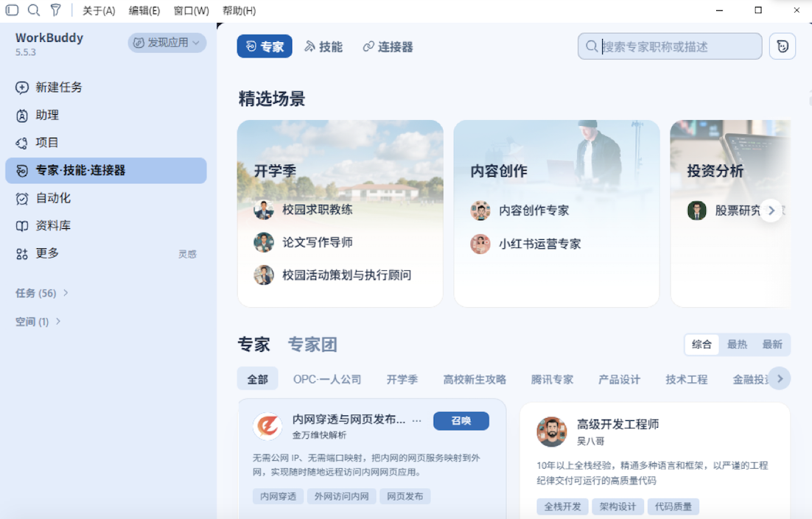Screen dimensions: 812x519
Task: Expand the 空间 (1) section
Action: 38,322
